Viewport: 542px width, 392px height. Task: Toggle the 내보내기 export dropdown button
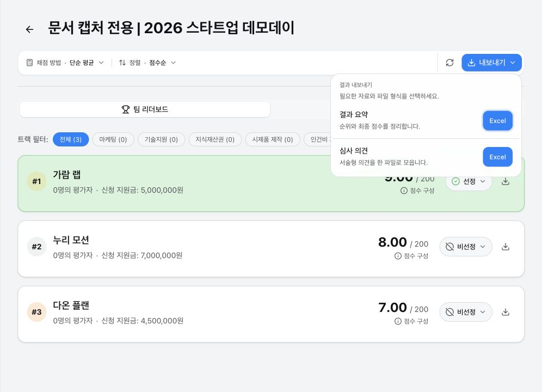[x=491, y=63]
